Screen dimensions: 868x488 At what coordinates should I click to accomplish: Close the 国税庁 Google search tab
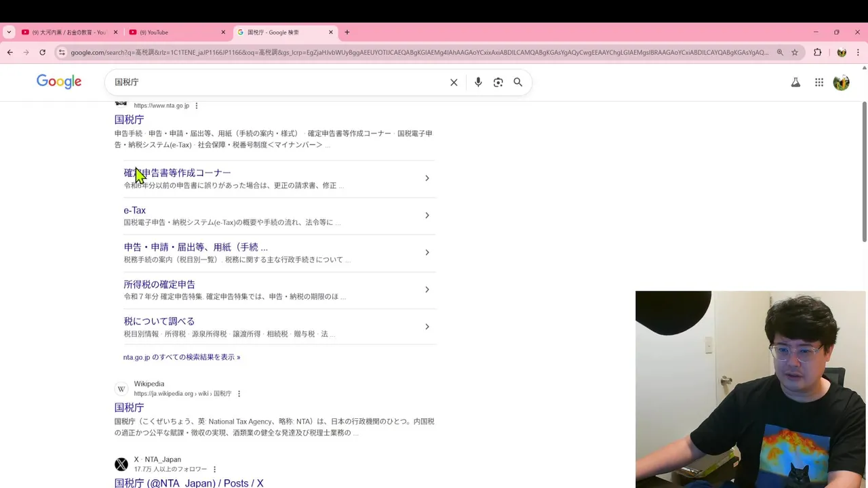[331, 32]
